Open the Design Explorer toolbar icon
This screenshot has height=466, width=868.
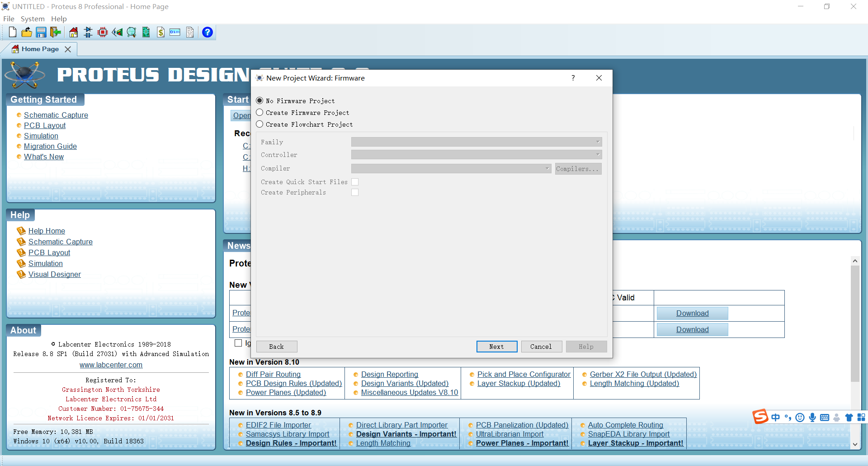[x=146, y=32]
